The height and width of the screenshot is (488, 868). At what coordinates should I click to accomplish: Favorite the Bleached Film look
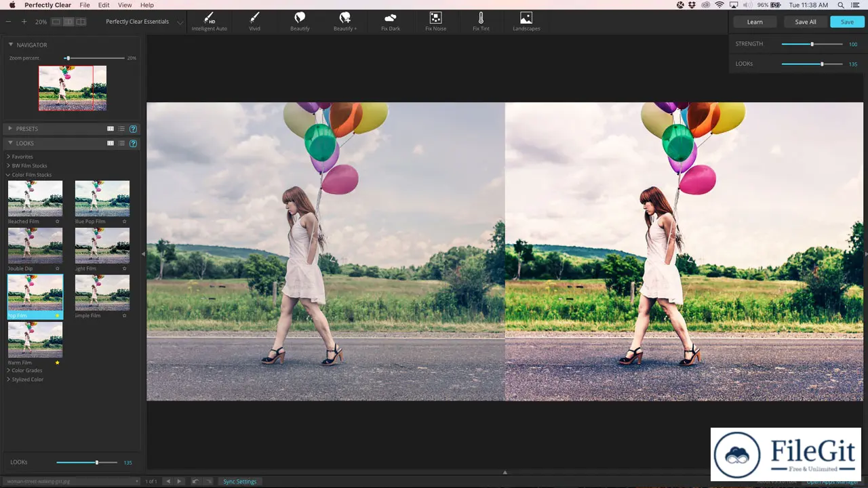tap(58, 222)
